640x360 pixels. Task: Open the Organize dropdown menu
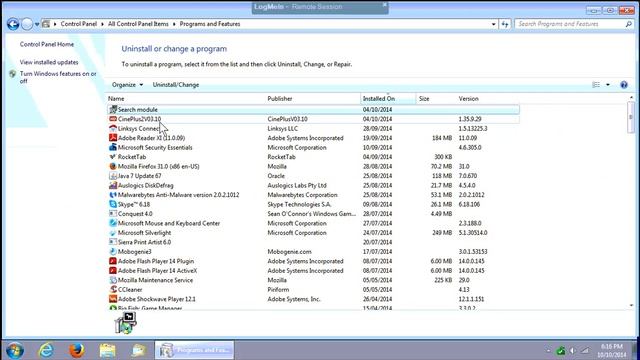[127, 85]
